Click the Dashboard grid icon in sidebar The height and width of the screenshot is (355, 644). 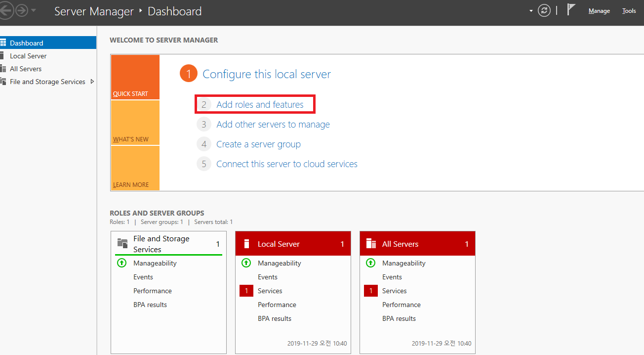click(3, 43)
